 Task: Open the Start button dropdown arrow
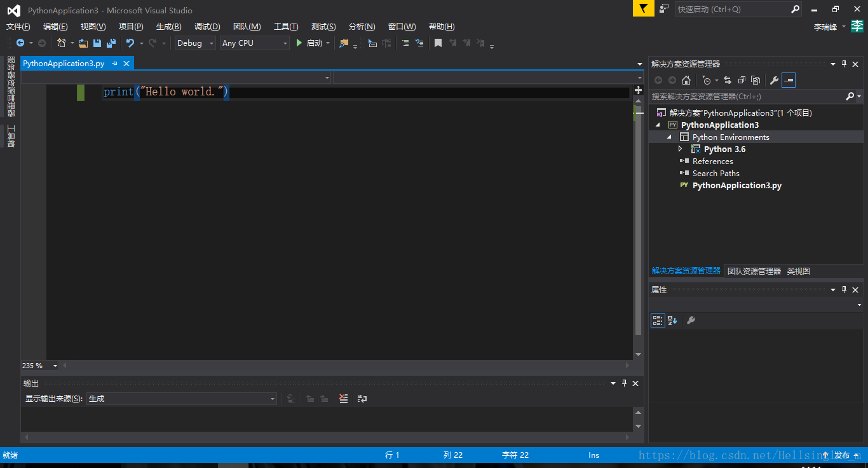click(x=328, y=43)
